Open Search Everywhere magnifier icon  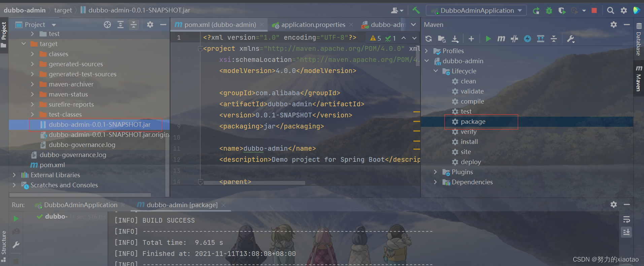coord(610,10)
